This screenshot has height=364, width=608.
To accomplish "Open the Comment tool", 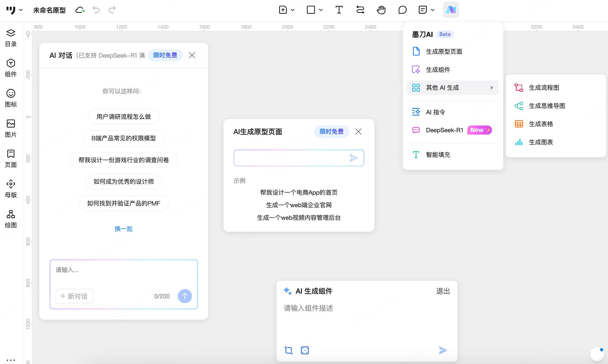I will pos(402,10).
